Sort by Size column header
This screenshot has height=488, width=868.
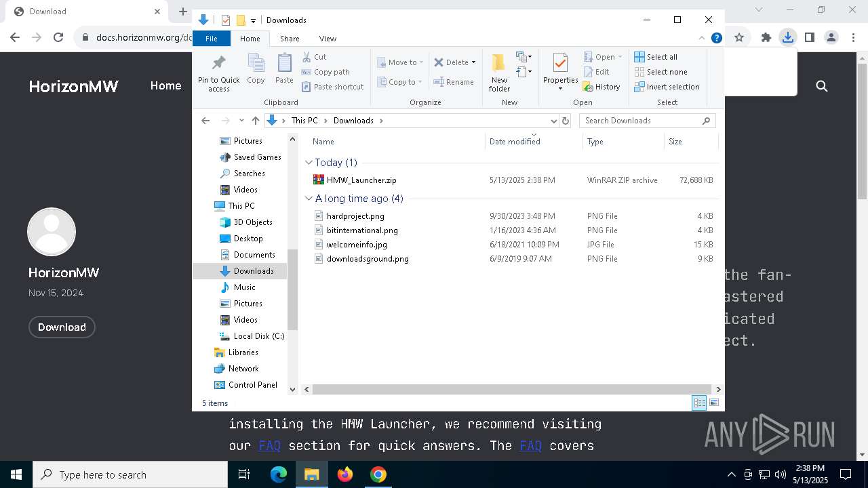coord(690,142)
